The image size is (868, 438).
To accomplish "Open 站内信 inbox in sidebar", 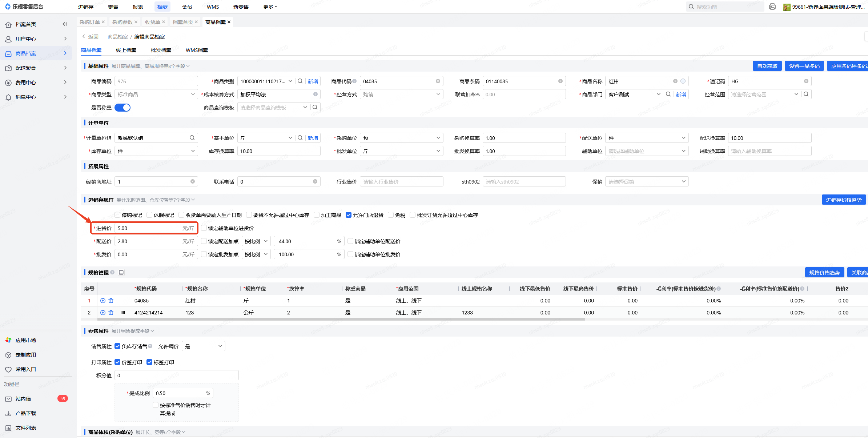I will 24,399.
